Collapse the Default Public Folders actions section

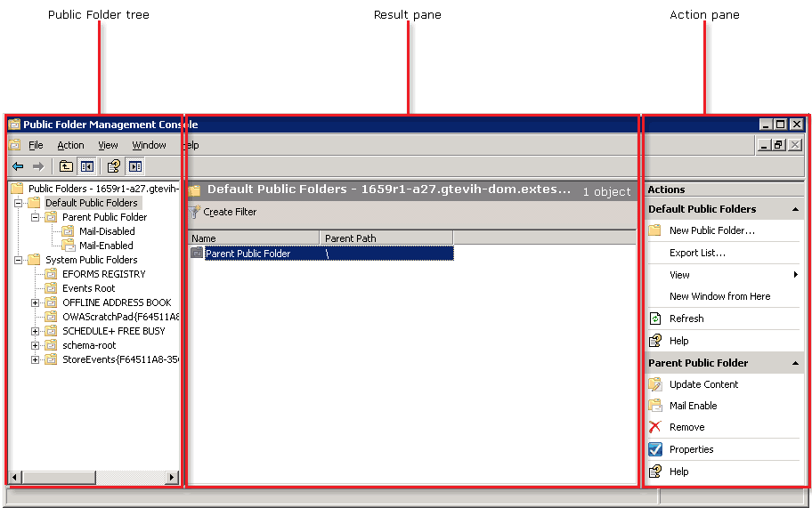[795, 209]
